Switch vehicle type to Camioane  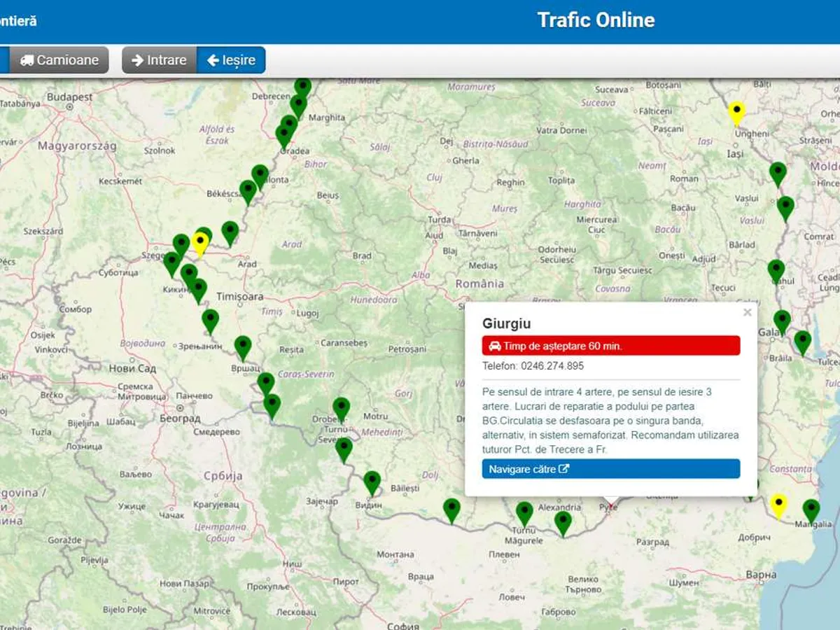coord(59,60)
